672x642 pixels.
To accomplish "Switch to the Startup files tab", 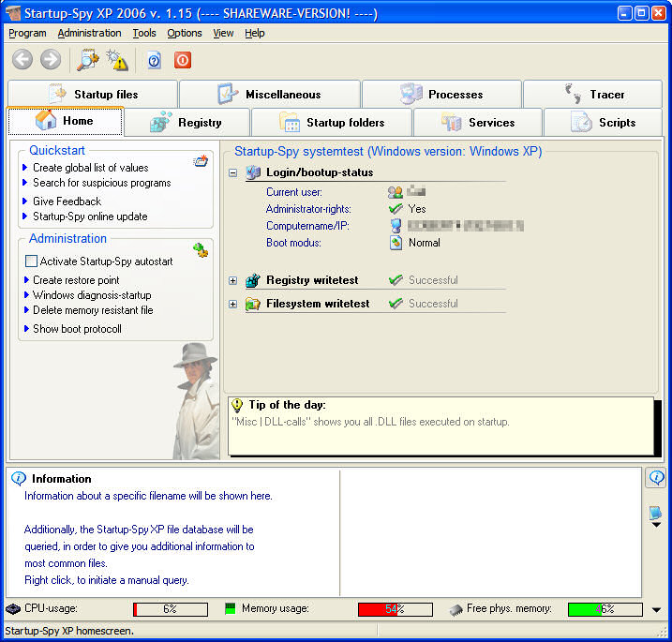I will point(93,94).
